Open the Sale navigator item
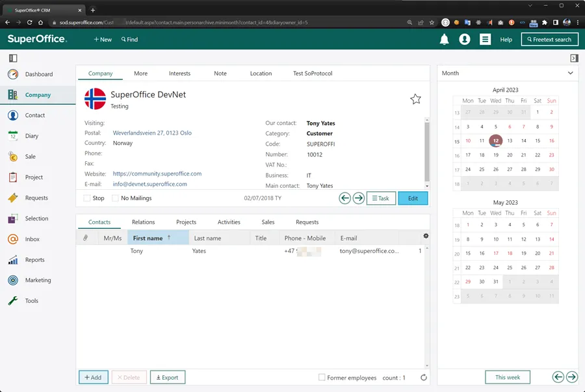585x392 pixels. 31,157
